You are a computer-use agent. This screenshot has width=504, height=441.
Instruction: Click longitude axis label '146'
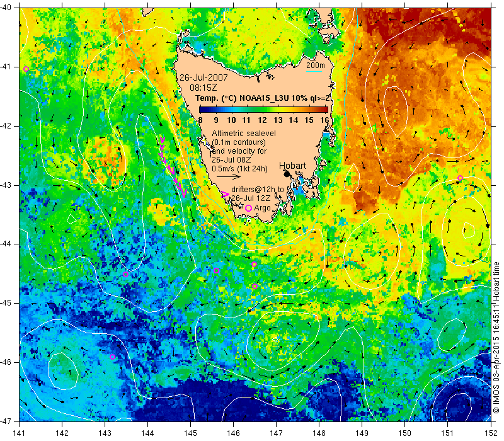(233, 433)
